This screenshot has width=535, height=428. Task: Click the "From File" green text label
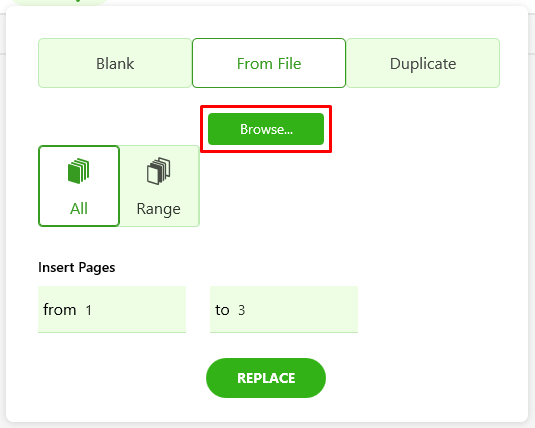pos(269,63)
